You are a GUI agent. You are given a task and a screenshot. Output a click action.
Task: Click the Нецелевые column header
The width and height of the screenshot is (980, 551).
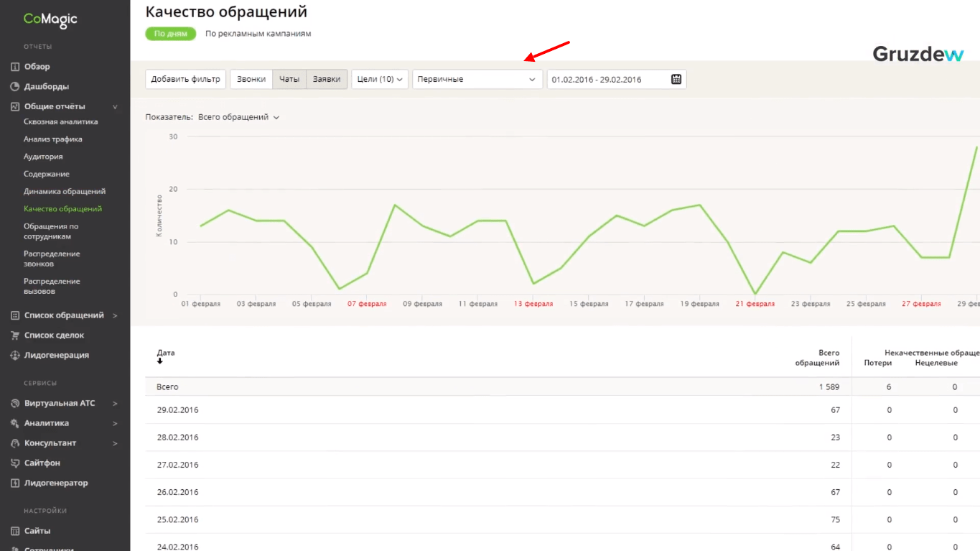936,363
